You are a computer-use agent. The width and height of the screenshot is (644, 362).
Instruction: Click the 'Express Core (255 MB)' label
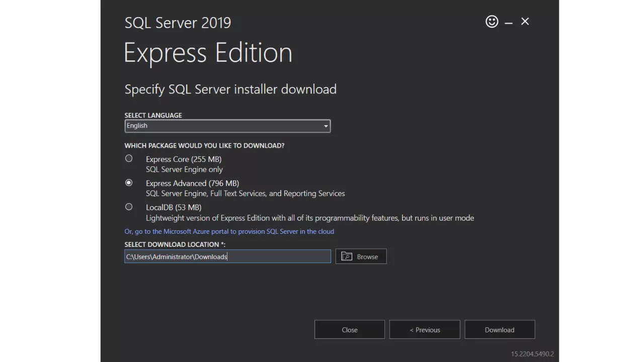[184, 159]
